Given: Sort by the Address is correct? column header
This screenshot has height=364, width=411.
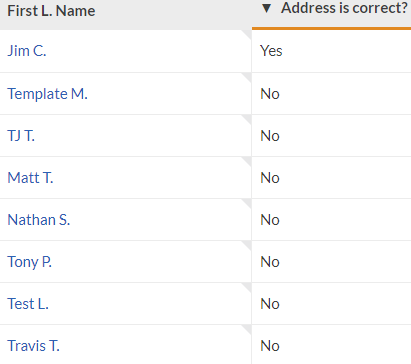Looking at the screenshot, I should [x=344, y=8].
